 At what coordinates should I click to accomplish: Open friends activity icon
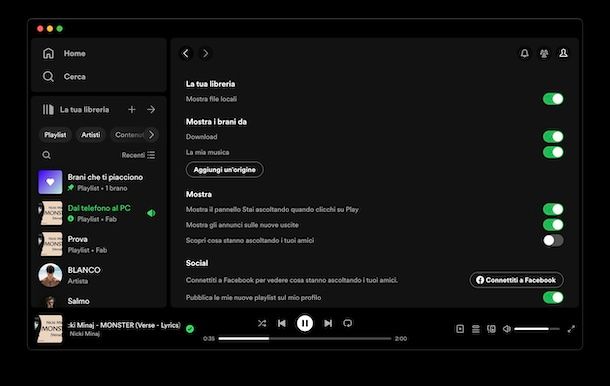pyautogui.click(x=544, y=53)
